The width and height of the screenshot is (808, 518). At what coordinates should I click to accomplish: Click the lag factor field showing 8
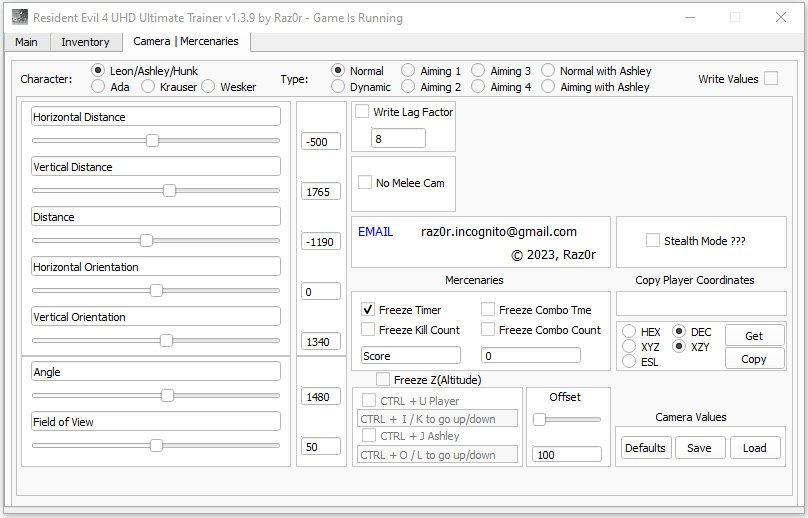click(398, 139)
